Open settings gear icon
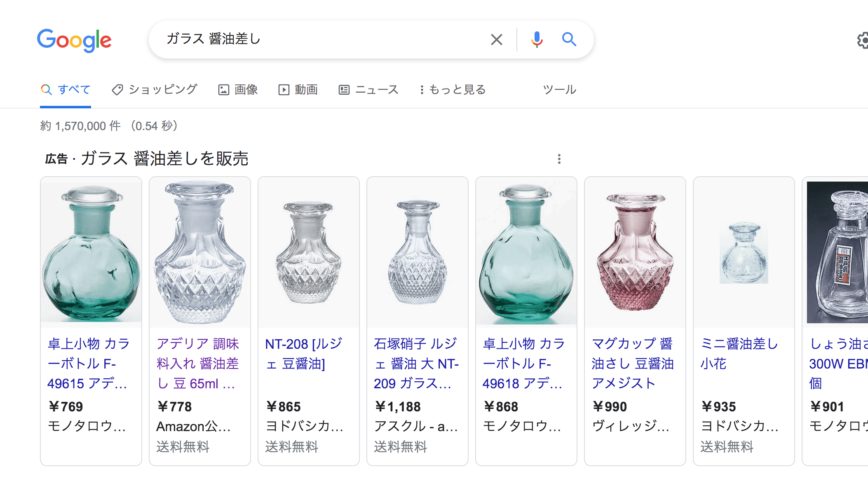Screen dimensions: 868x490 tap(862, 40)
